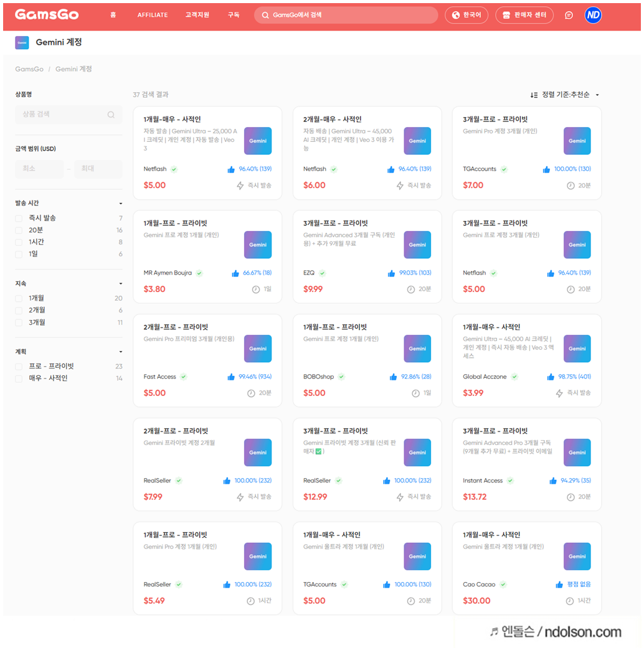Screen dimensions: 644x648
Task: Click Gemini thumbnail on the $7.00 card
Action: tap(577, 141)
